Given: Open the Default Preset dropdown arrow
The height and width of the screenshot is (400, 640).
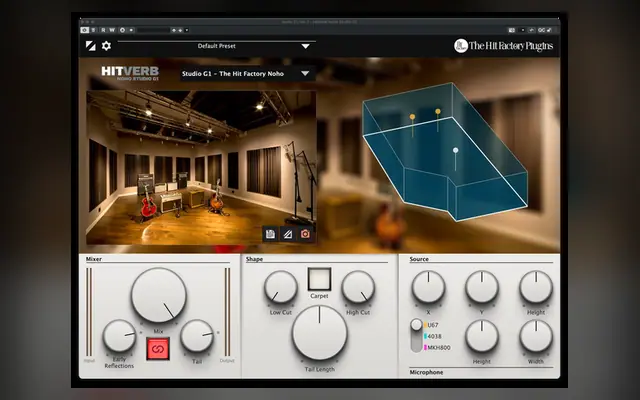Looking at the screenshot, I should 305,46.
